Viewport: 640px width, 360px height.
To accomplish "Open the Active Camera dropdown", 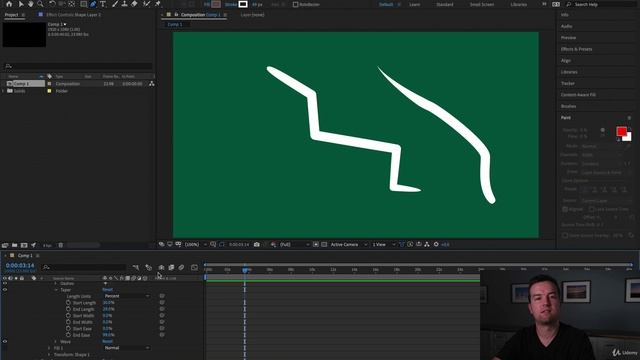I will pyautogui.click(x=348, y=244).
